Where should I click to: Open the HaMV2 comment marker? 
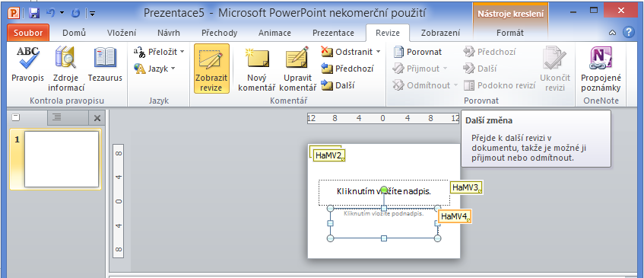tap(329, 155)
